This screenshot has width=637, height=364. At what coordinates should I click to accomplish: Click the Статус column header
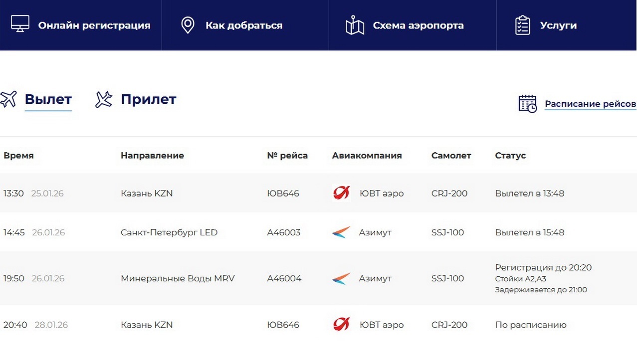point(510,156)
